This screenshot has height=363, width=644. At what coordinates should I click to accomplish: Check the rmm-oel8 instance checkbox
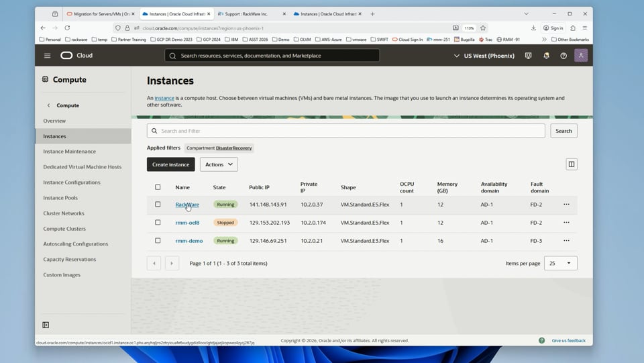(x=158, y=222)
